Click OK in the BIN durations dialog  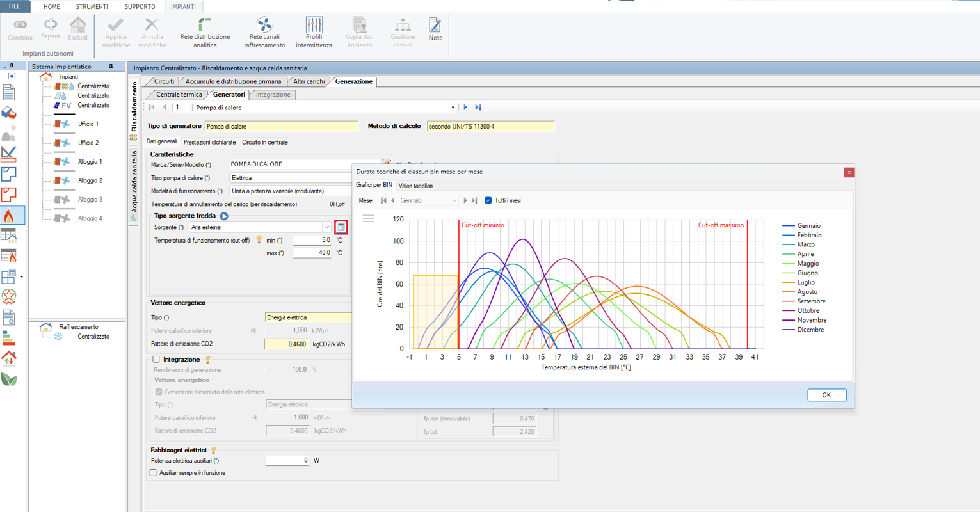(x=826, y=395)
